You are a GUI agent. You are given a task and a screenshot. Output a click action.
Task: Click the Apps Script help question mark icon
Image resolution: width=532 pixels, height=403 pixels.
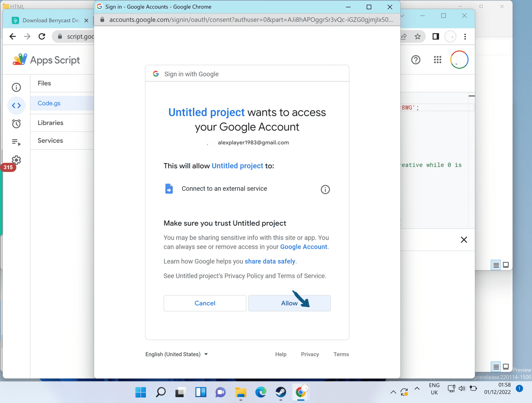coord(416,60)
